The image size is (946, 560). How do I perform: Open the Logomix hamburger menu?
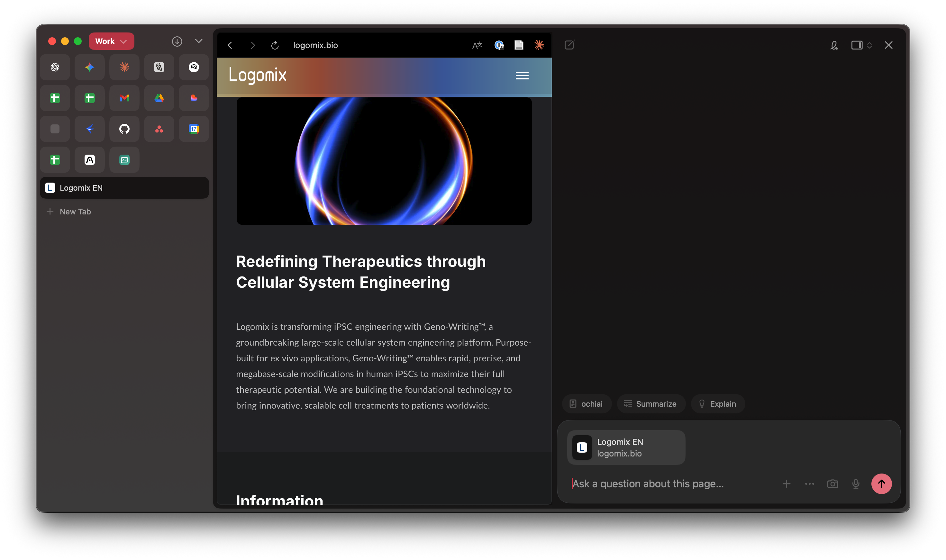pos(522,76)
